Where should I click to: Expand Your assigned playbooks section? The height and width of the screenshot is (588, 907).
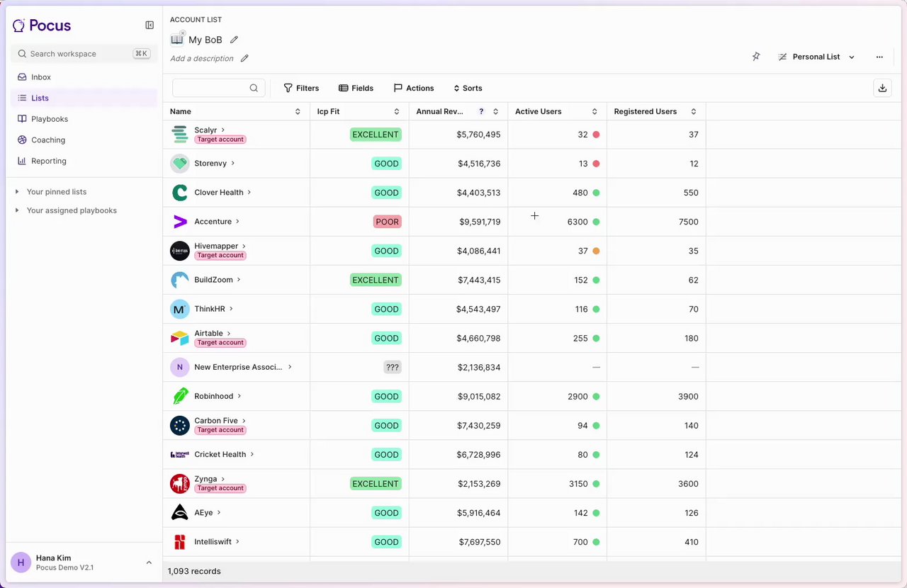tap(17, 210)
